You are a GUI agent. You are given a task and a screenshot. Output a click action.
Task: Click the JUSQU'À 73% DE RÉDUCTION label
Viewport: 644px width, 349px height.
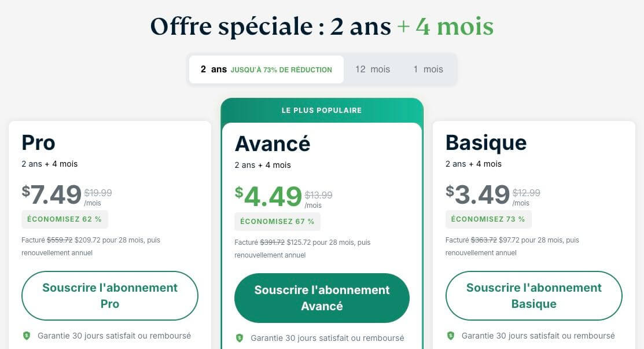tap(282, 69)
